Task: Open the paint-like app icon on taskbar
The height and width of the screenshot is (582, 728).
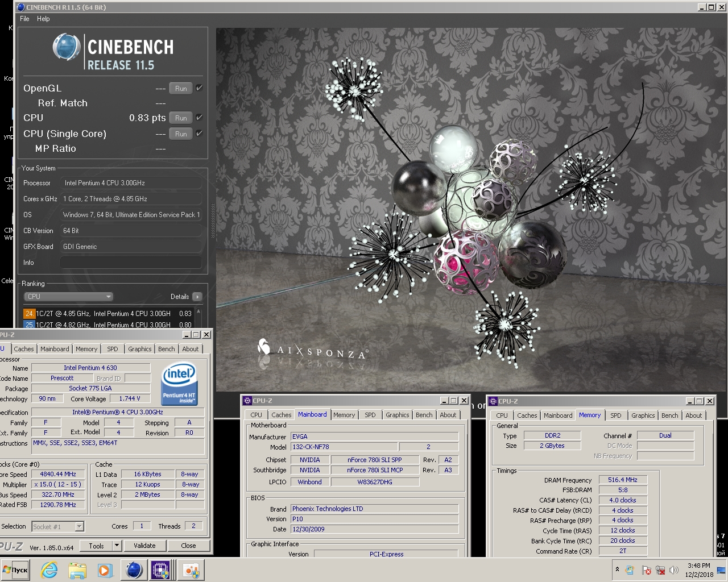Action: tap(191, 570)
